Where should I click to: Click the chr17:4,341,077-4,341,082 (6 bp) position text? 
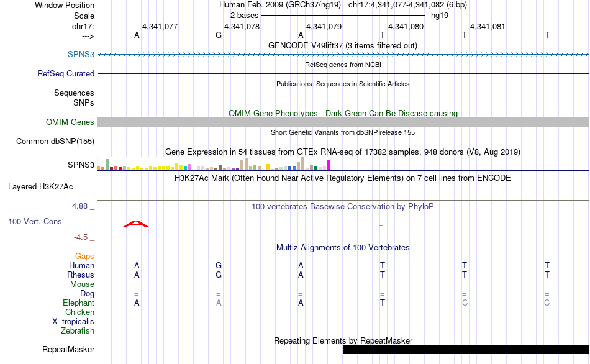point(407,5)
